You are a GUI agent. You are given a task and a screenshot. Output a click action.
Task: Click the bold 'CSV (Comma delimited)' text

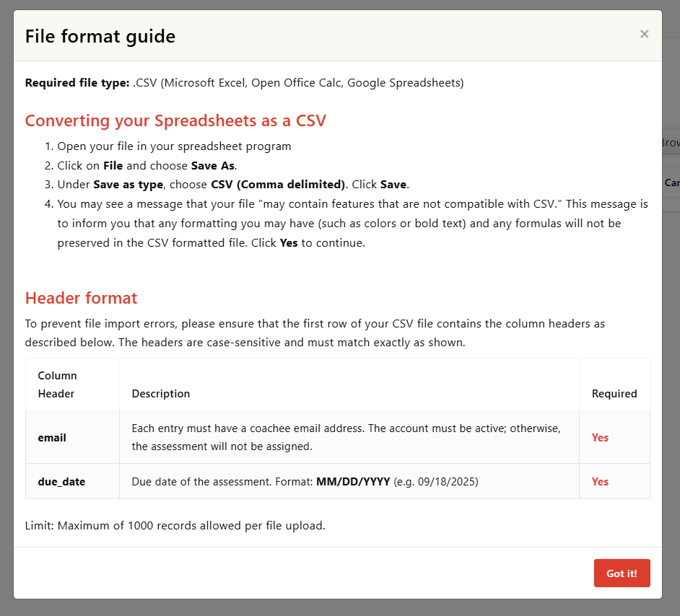point(279,185)
